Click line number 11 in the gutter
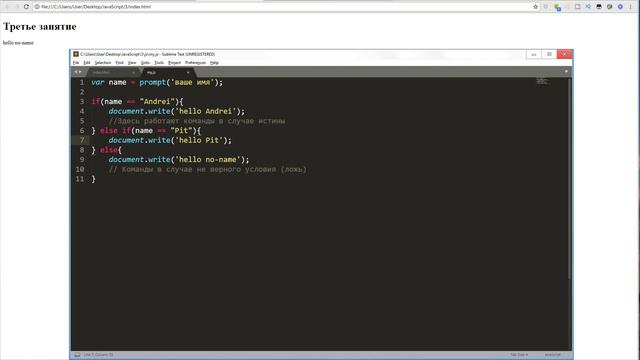 coord(80,179)
